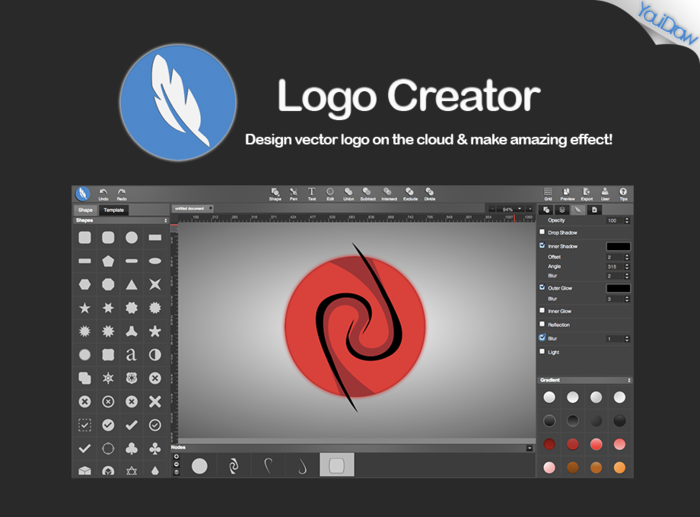Apply the Divide path operation

coord(429,194)
